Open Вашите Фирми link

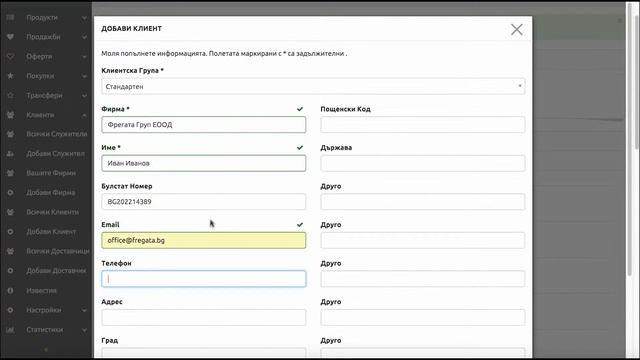[x=51, y=173]
